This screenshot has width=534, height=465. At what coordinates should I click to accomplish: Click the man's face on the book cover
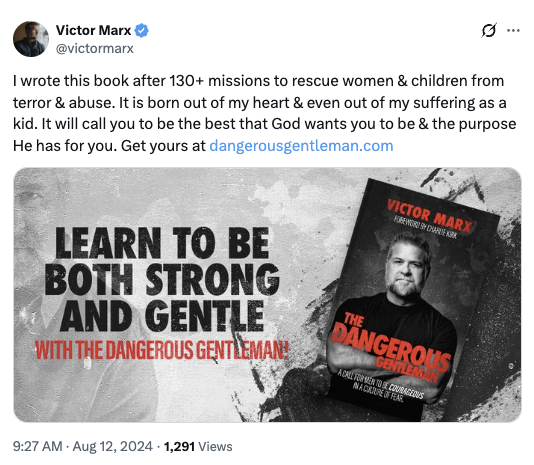click(406, 267)
